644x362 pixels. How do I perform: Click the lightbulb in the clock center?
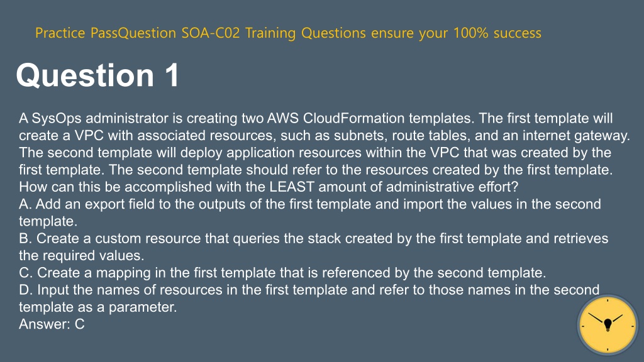pos(608,325)
